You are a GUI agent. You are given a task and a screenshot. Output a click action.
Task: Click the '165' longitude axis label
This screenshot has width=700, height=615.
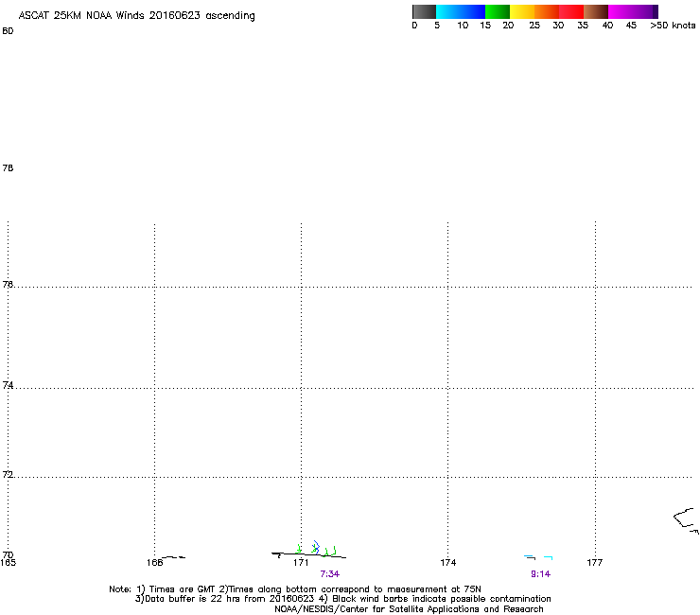click(x=8, y=563)
